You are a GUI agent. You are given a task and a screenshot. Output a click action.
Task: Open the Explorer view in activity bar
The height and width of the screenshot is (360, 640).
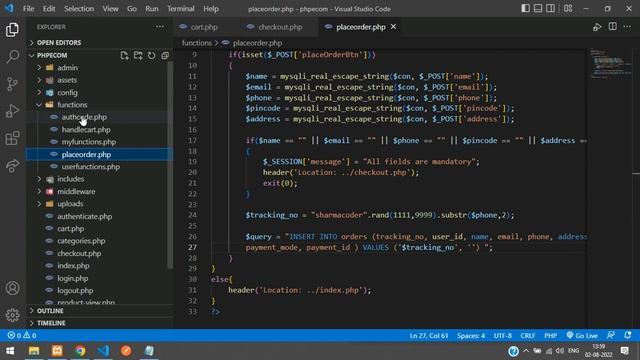12,30
